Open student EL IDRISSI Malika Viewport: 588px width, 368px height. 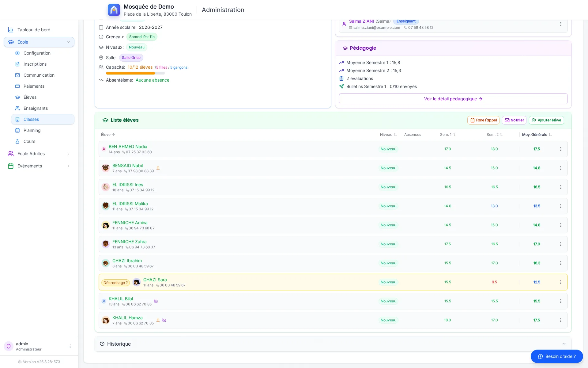130,204
